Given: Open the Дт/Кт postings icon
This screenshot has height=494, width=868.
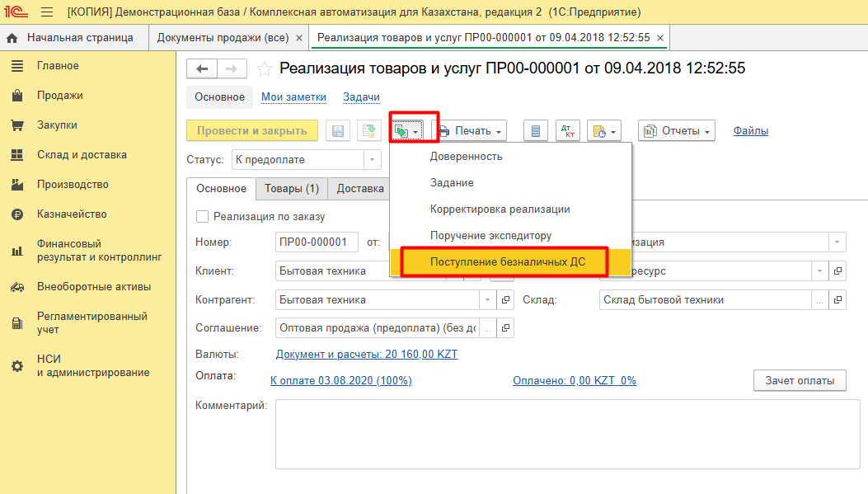Looking at the screenshot, I should pos(567,131).
